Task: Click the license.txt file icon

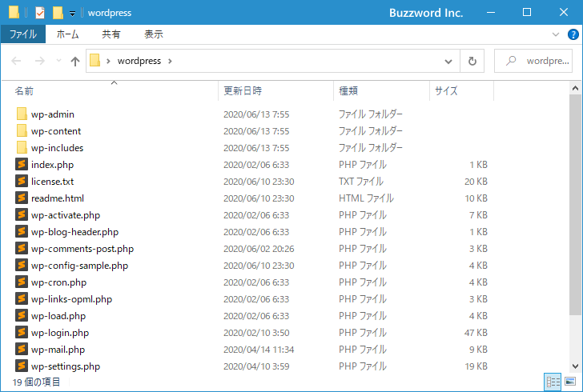Action: 22,181
